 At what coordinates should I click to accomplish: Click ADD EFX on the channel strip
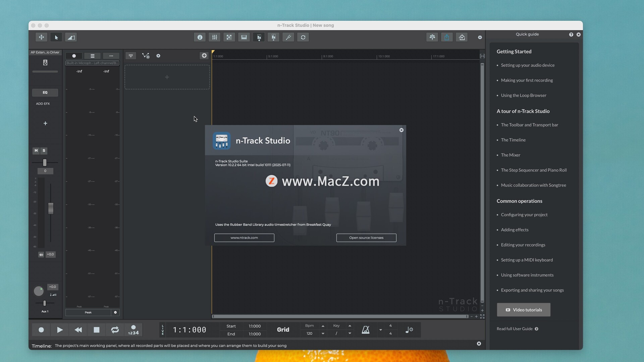(43, 104)
